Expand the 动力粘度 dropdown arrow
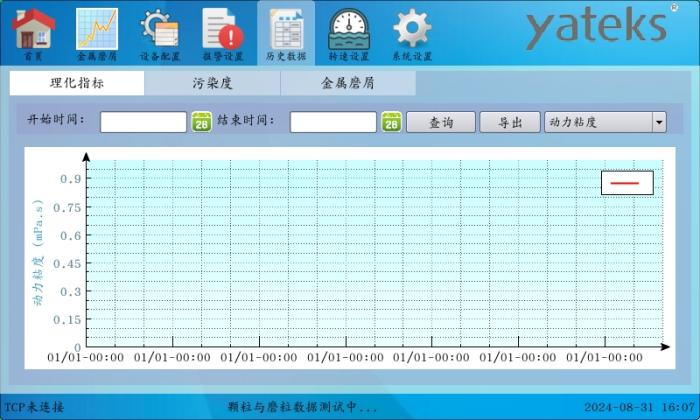 659,122
